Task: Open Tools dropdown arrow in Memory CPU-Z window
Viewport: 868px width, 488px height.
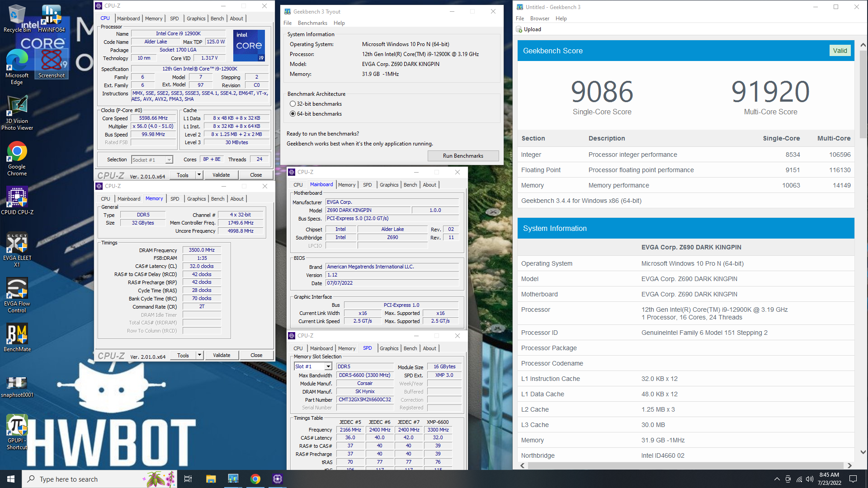Action: [x=199, y=355]
